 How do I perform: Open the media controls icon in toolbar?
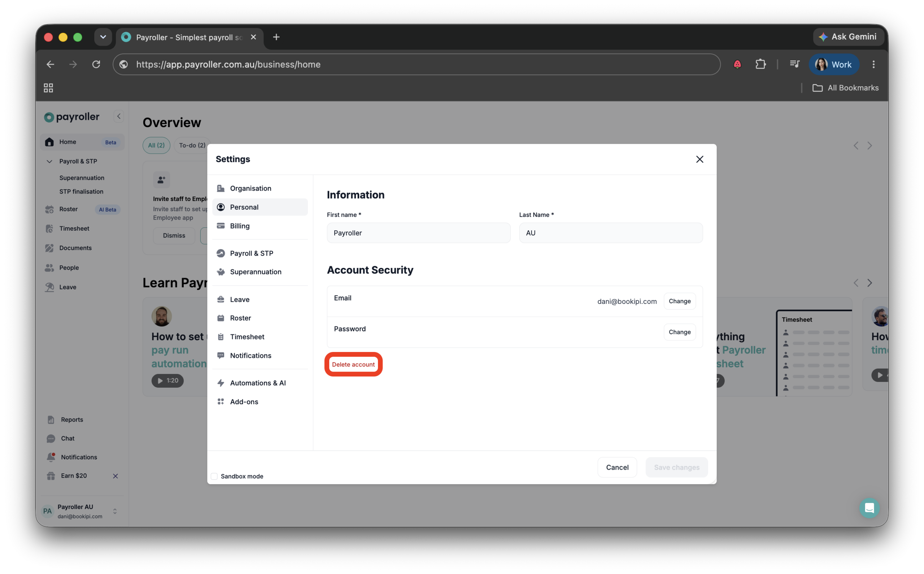tap(794, 65)
